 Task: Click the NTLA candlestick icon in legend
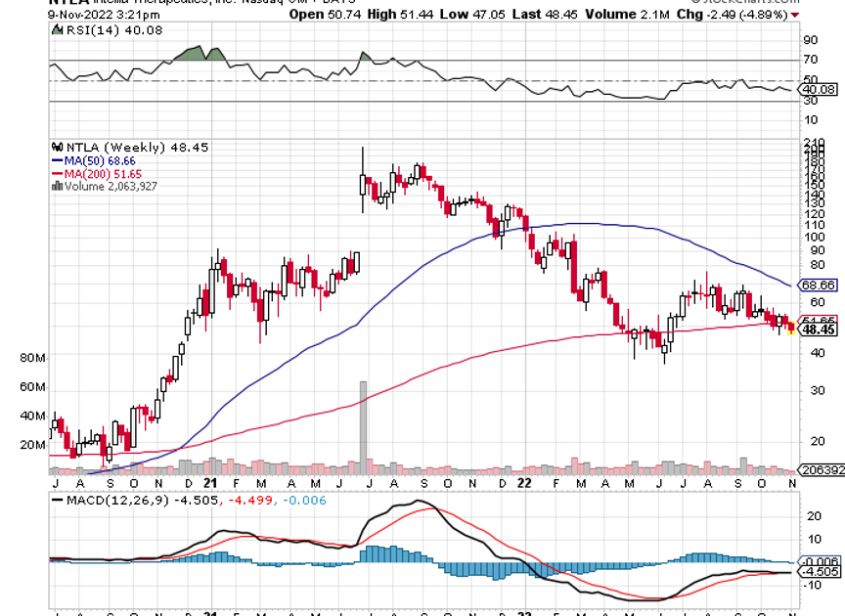pos(56,147)
